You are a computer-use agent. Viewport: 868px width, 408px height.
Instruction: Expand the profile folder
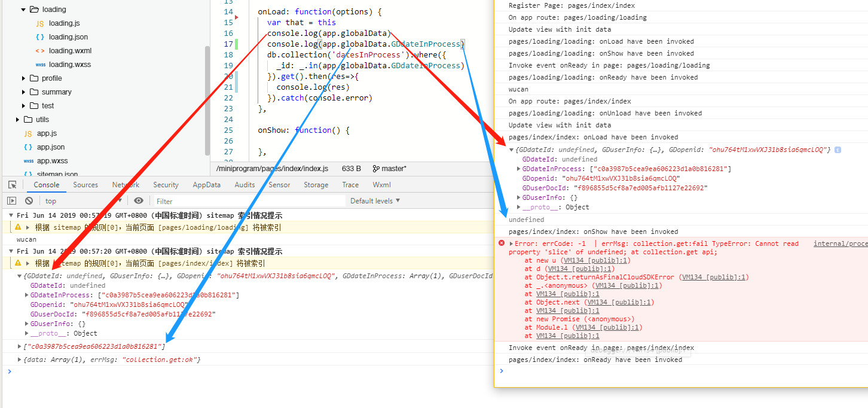click(24, 78)
